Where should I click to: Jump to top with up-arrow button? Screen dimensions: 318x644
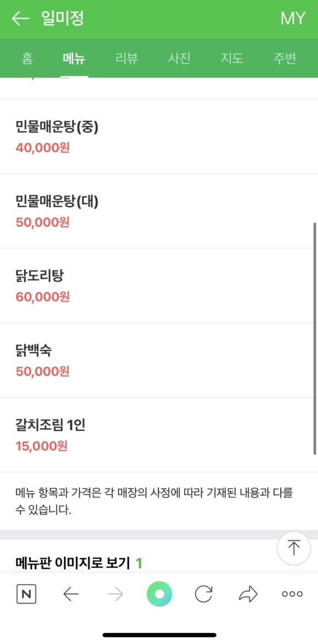pyautogui.click(x=294, y=548)
